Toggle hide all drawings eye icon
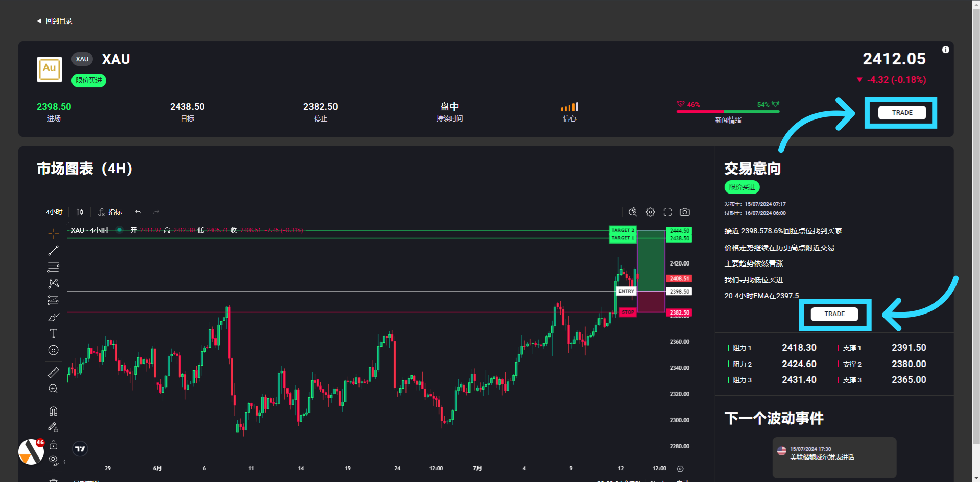The image size is (980, 482). (x=53, y=460)
